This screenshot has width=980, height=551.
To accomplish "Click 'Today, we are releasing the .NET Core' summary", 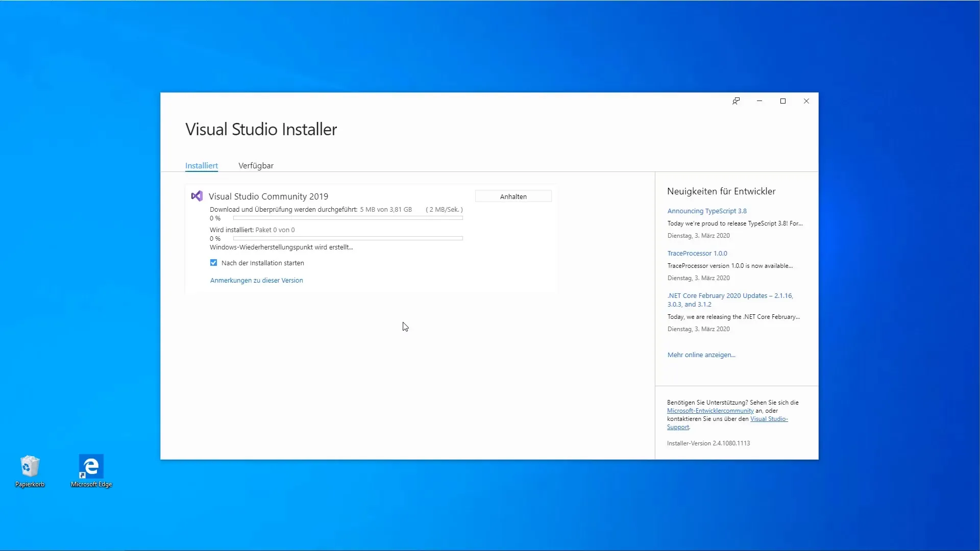I will click(733, 317).
